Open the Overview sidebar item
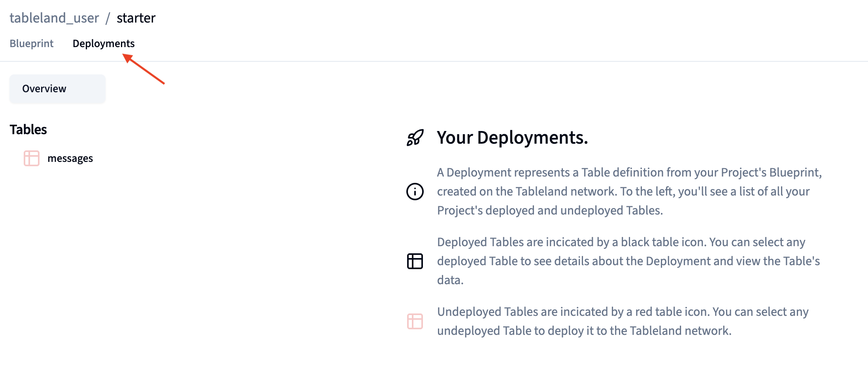The image size is (868, 376). pyautogui.click(x=57, y=89)
